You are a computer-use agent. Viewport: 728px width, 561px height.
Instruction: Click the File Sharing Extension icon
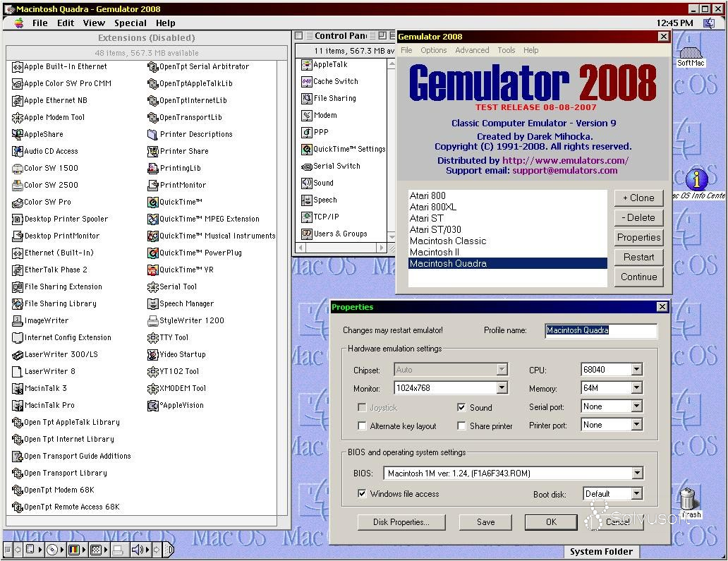click(x=17, y=287)
